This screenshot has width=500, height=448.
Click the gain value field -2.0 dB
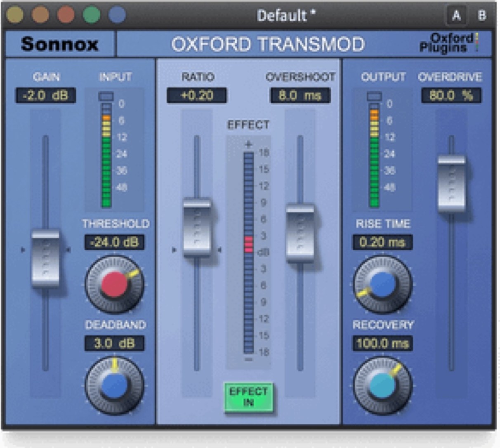pos(45,95)
